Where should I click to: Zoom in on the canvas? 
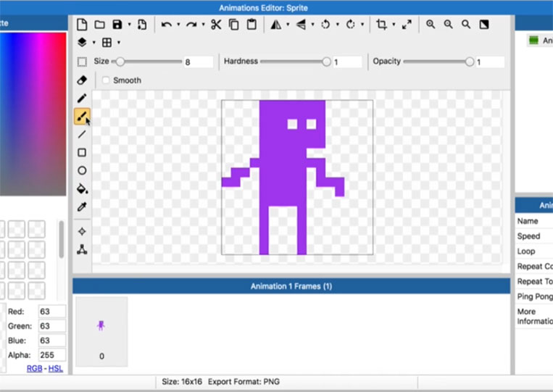tap(431, 25)
